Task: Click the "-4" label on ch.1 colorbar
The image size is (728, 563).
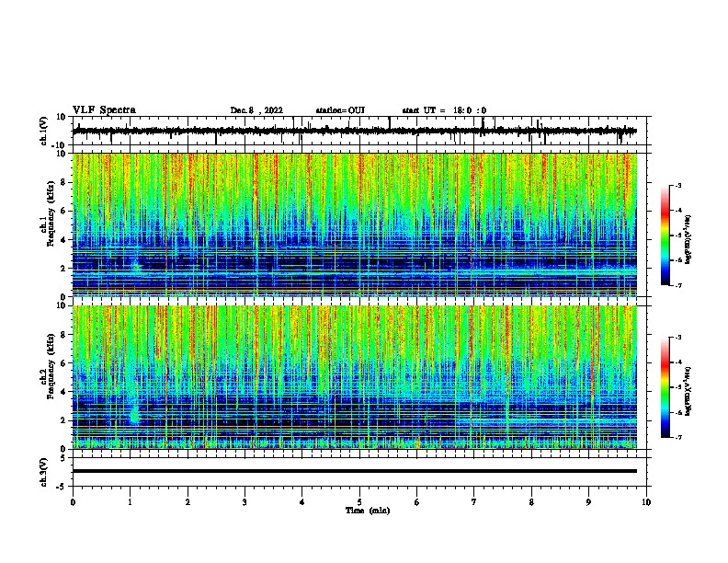Action: pos(678,210)
